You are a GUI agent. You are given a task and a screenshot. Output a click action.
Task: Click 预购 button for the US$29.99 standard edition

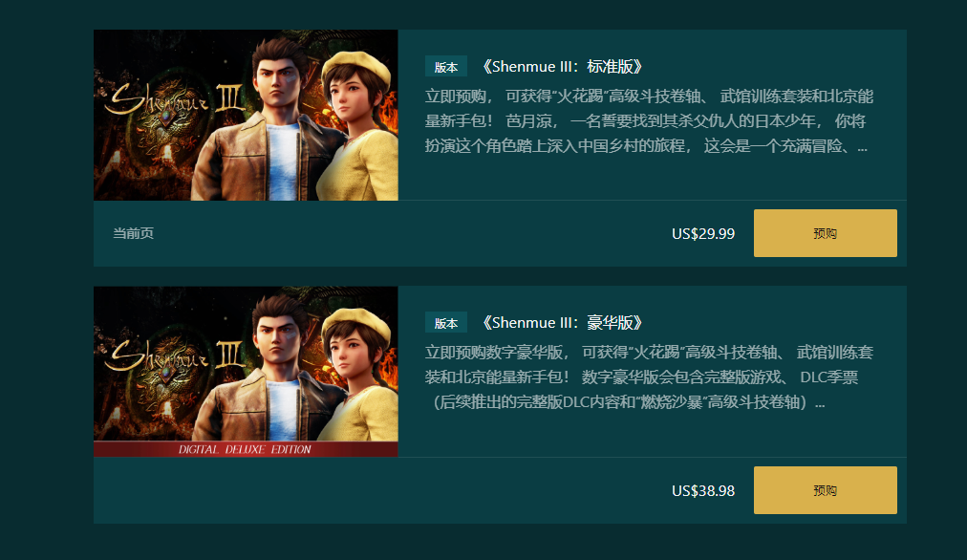coord(826,233)
